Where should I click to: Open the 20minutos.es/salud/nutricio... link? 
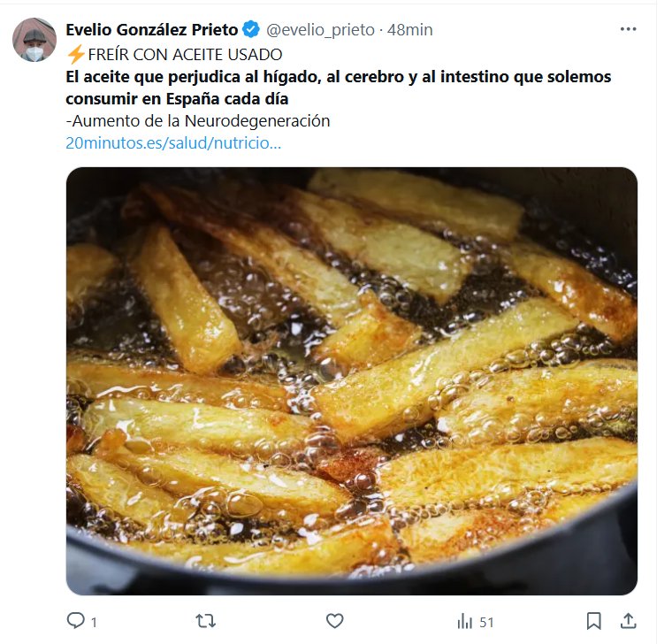pyautogui.click(x=173, y=142)
